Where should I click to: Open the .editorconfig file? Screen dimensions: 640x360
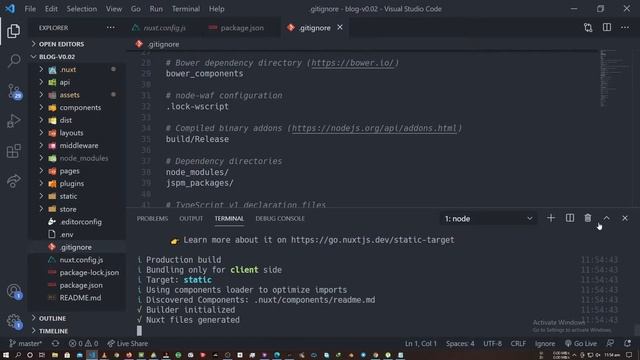coord(80,222)
